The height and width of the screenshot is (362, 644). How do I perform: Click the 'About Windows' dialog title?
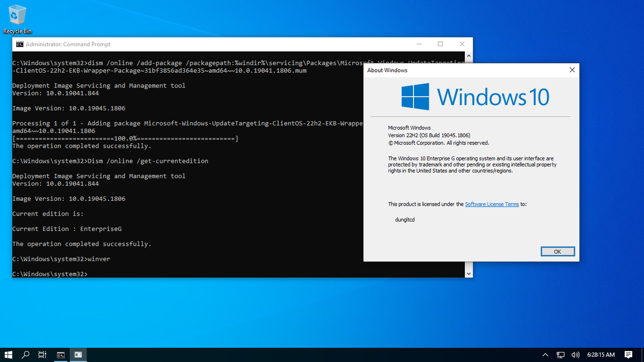[x=387, y=70]
